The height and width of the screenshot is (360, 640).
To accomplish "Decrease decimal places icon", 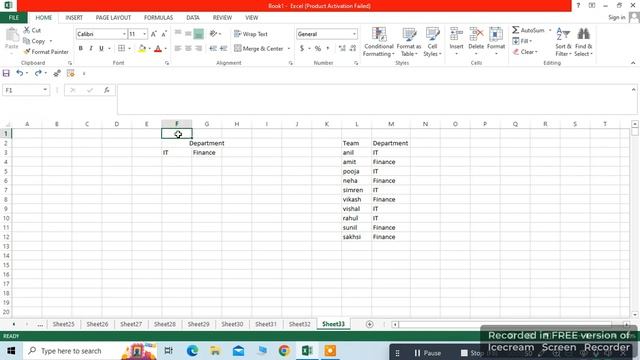I will click(353, 49).
